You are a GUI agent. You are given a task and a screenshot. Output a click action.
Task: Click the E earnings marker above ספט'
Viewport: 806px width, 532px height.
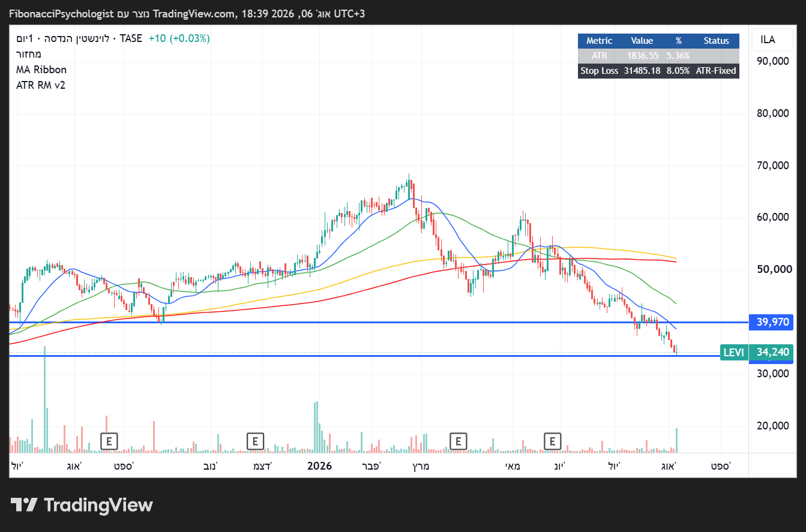pos(109,441)
